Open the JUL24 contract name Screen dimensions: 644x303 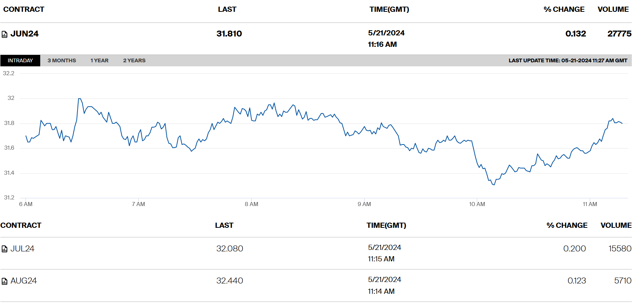[23, 249]
